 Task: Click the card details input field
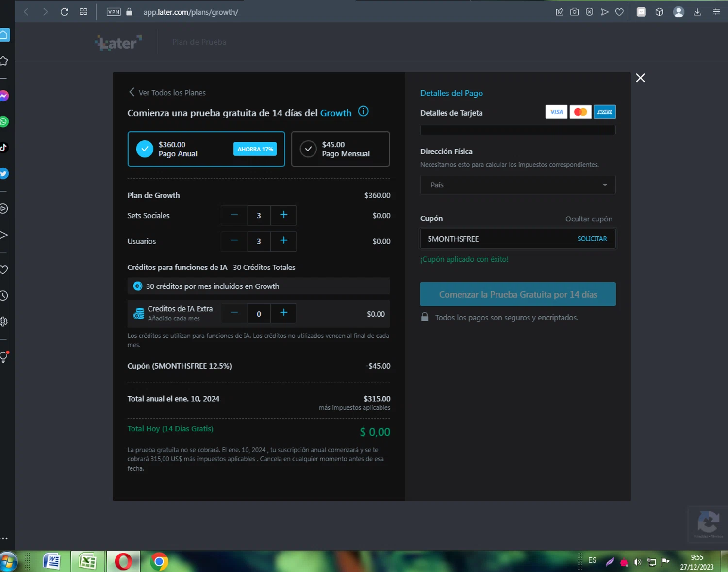tap(518, 130)
